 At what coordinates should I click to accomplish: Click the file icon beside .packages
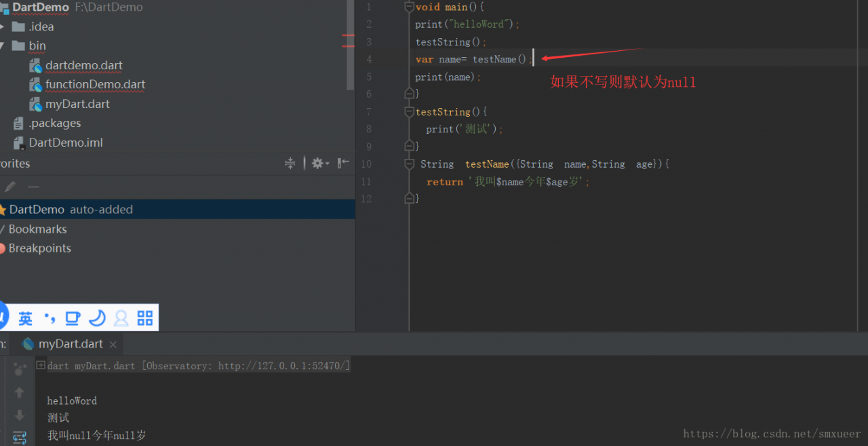point(19,124)
